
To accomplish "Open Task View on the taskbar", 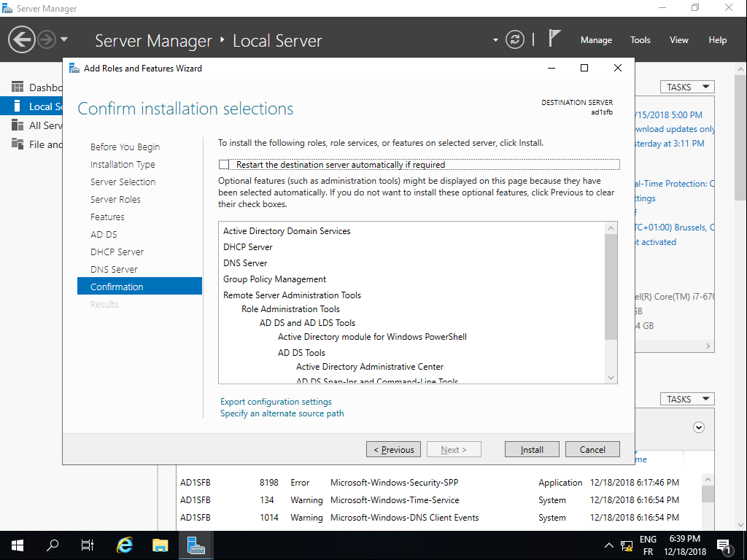I will (88, 545).
